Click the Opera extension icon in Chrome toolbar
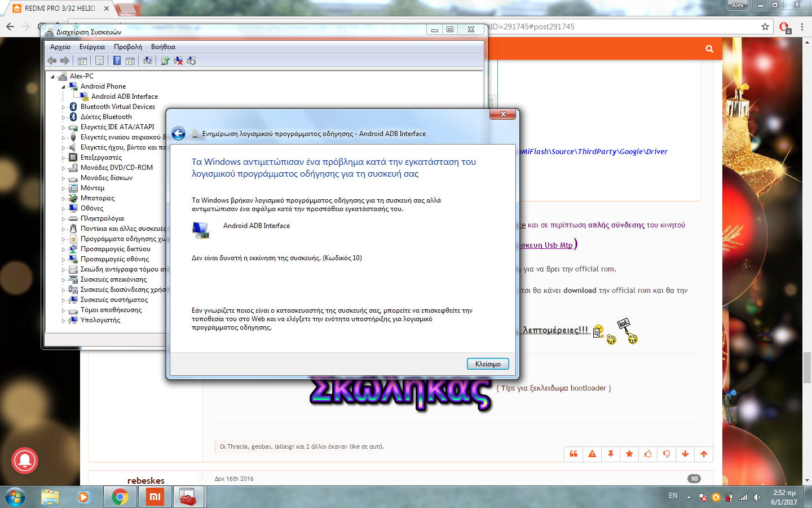Image resolution: width=812 pixels, height=508 pixels. (784, 27)
